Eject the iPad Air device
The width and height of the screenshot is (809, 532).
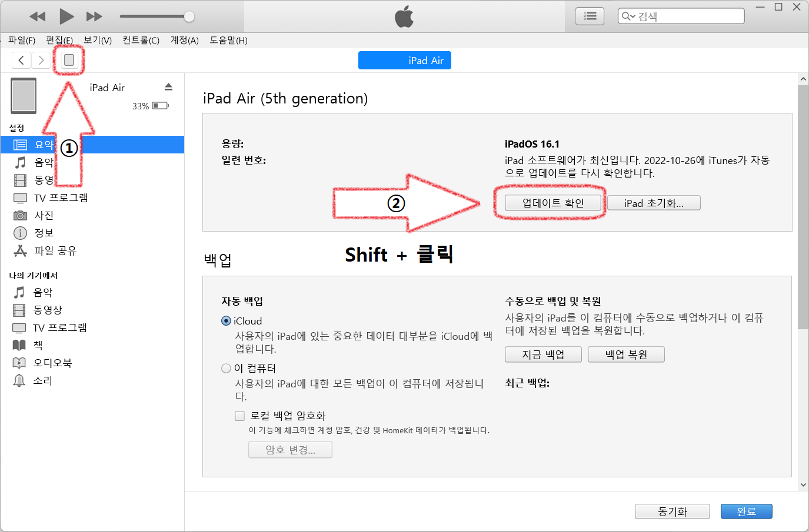click(168, 87)
